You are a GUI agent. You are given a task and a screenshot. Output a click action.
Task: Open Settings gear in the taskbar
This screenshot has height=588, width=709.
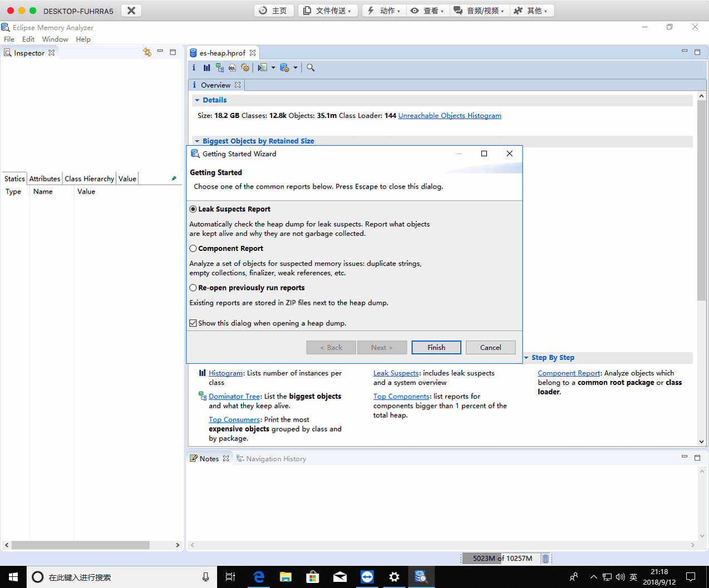tap(394, 577)
